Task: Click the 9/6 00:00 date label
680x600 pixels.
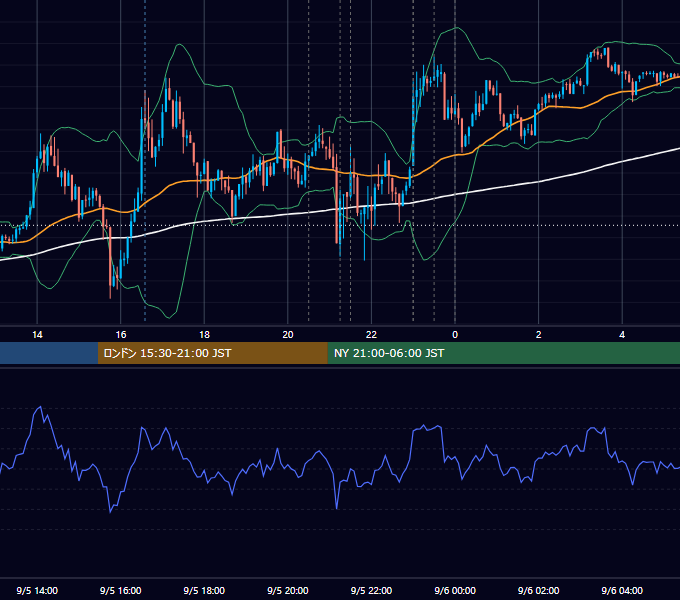Action: [455, 590]
